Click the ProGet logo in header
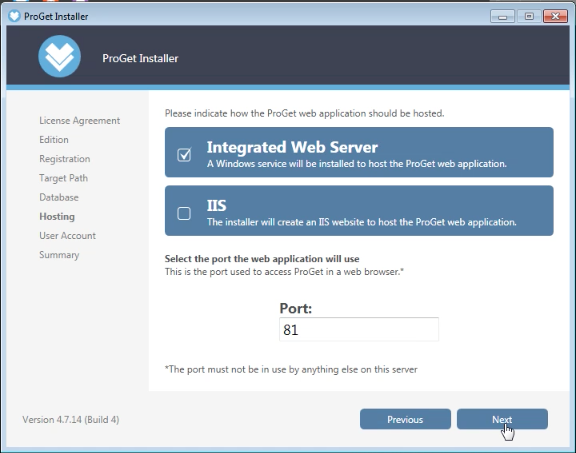Viewport: 576px width, 453px height. click(60, 56)
